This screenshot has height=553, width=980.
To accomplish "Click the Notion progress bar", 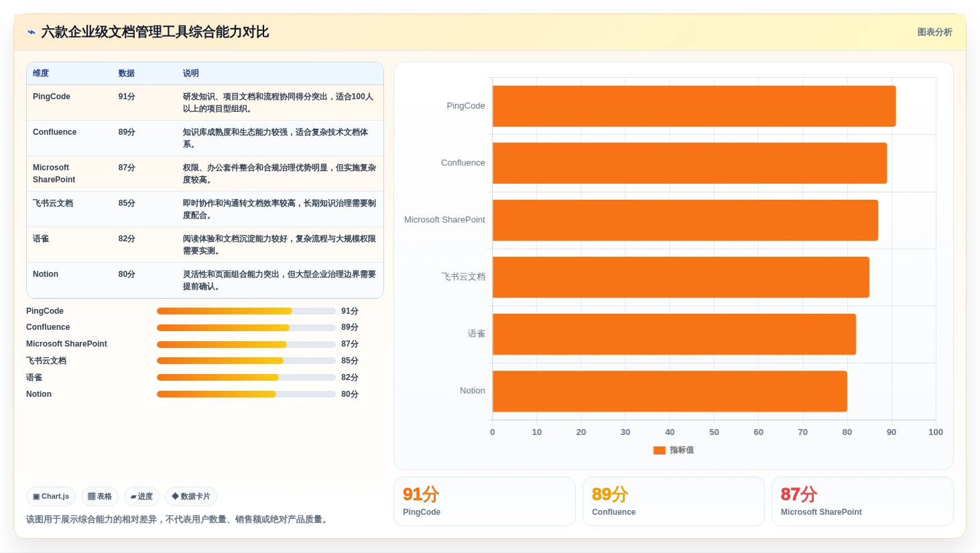I will pyautogui.click(x=246, y=394).
